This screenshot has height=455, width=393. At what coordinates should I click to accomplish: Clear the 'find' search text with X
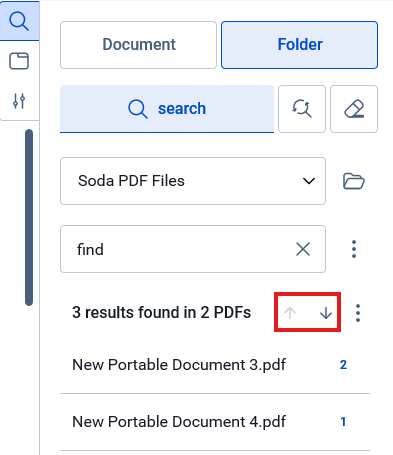coord(303,249)
